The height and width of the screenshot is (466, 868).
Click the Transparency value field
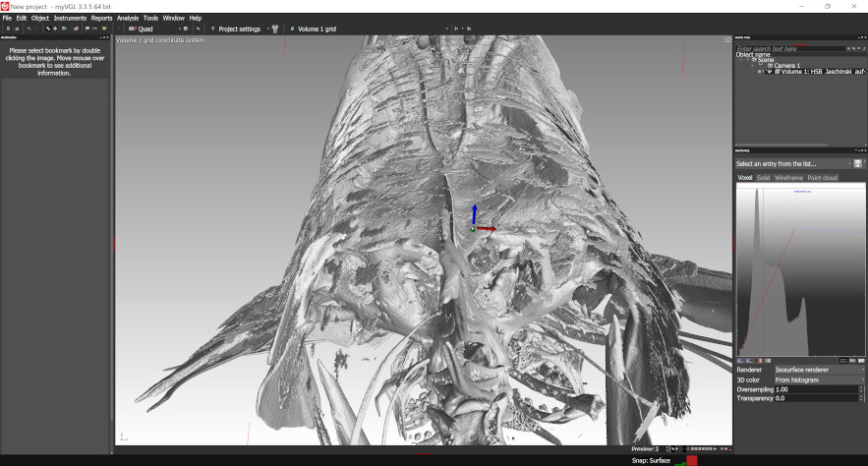point(816,398)
